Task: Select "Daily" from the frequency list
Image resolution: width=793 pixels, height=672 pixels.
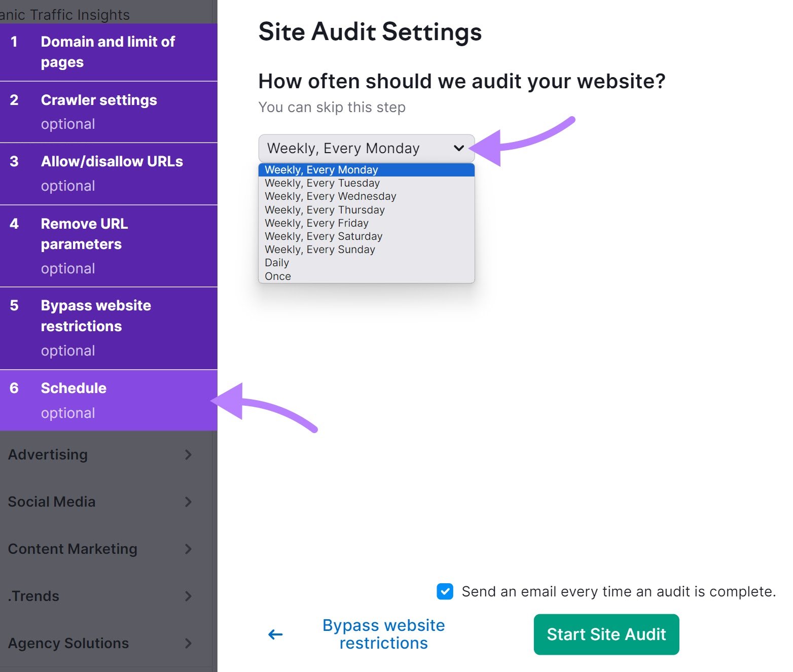Action: point(277,263)
